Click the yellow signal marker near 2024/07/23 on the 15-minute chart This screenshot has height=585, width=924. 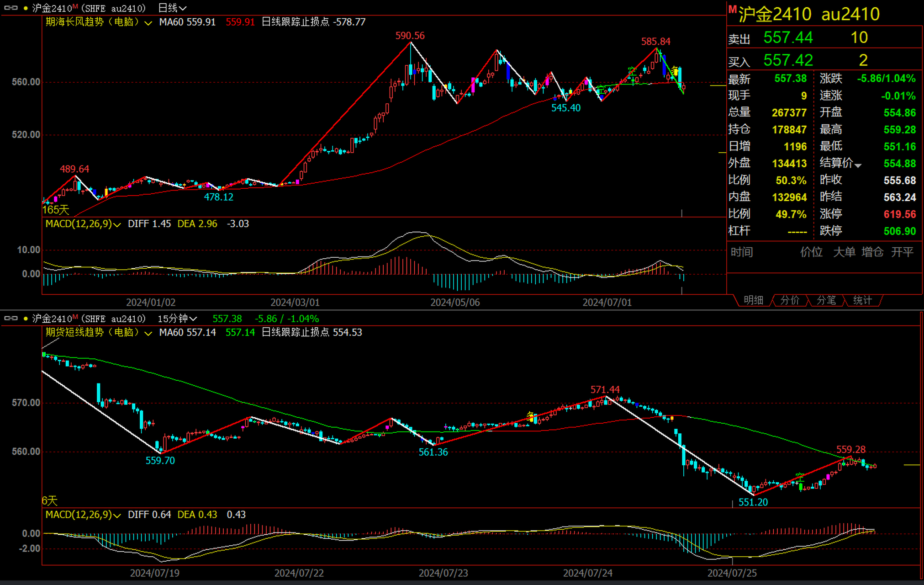pyautogui.click(x=530, y=415)
